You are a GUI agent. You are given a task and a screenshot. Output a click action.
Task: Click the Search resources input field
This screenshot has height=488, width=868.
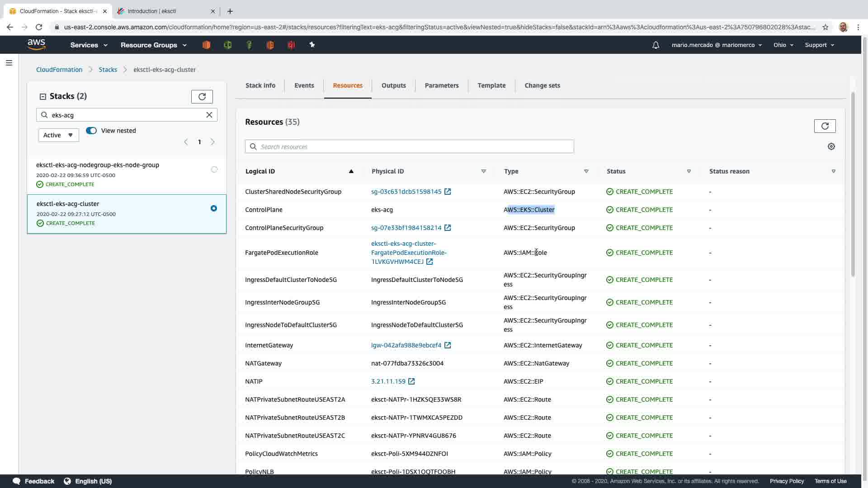pos(409,146)
